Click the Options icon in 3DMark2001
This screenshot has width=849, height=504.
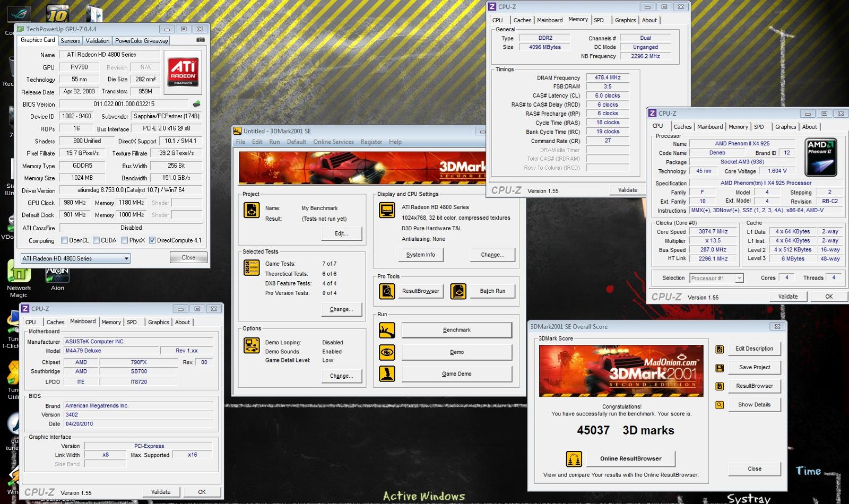tap(252, 345)
